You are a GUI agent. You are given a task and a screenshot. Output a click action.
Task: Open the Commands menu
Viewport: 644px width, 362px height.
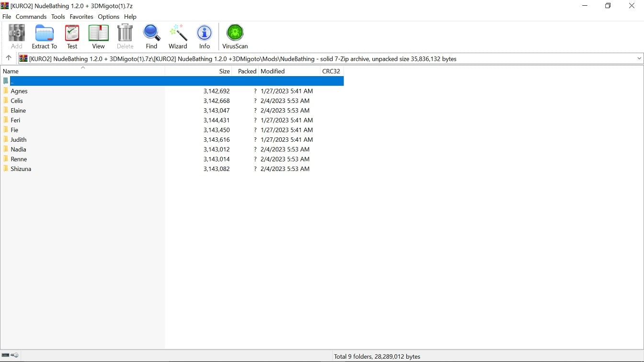click(31, 17)
